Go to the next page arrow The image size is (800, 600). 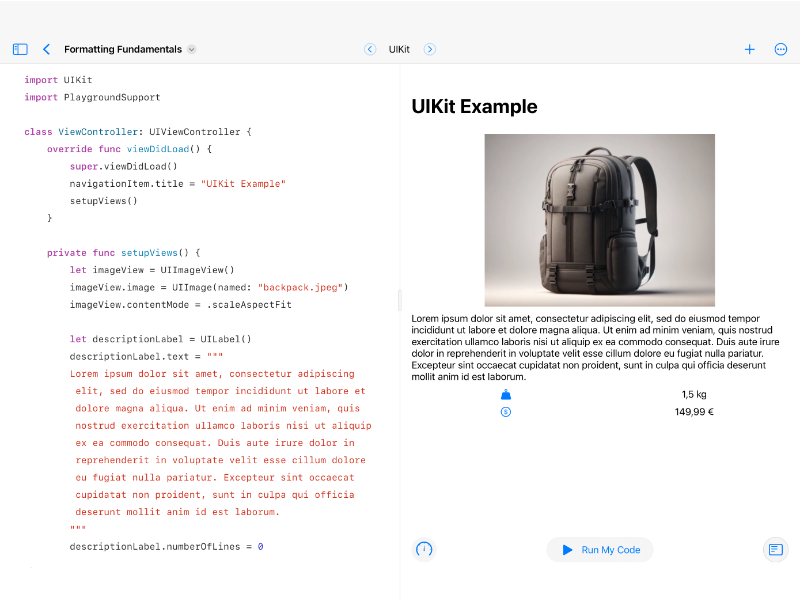430,49
